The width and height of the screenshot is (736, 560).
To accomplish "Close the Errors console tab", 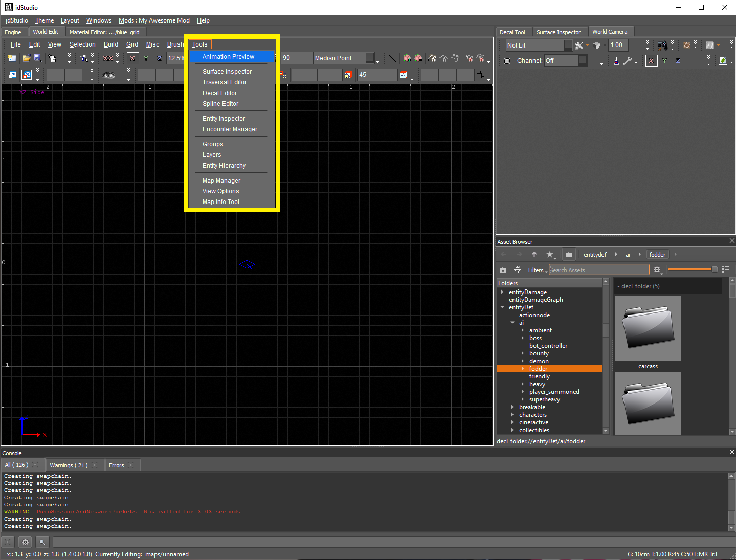I will [x=131, y=465].
